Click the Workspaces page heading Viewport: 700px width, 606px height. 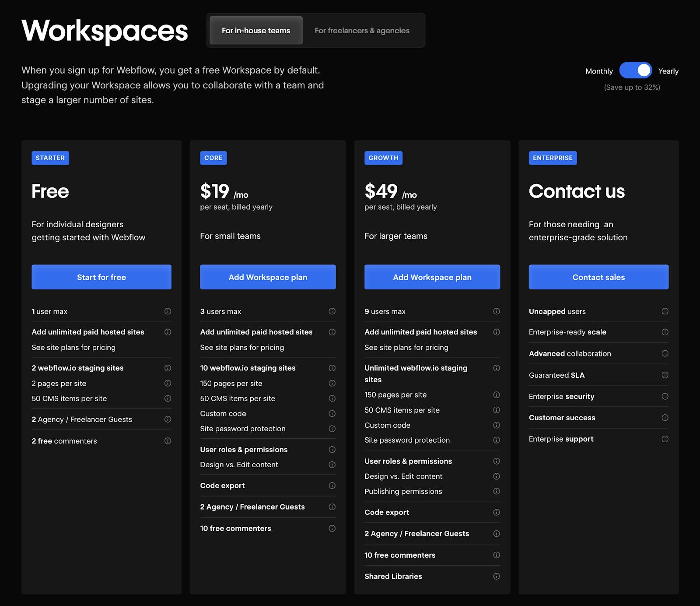pos(105,31)
